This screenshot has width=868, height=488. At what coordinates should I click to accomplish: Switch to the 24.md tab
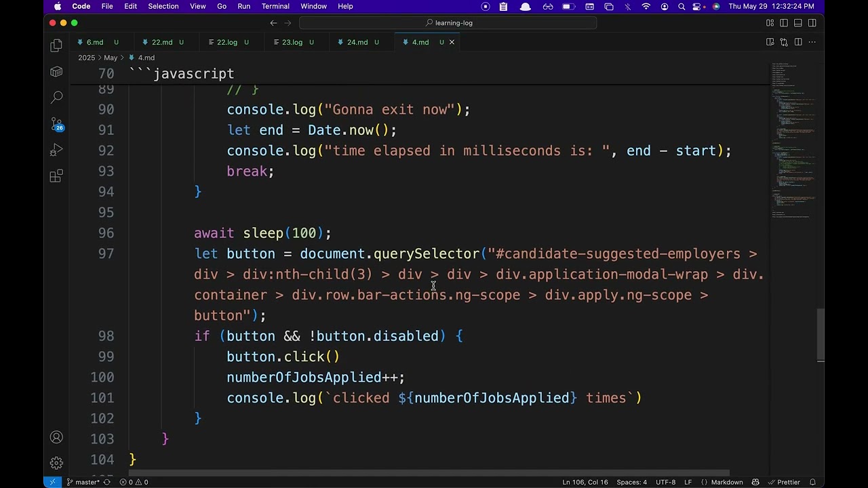(x=363, y=42)
